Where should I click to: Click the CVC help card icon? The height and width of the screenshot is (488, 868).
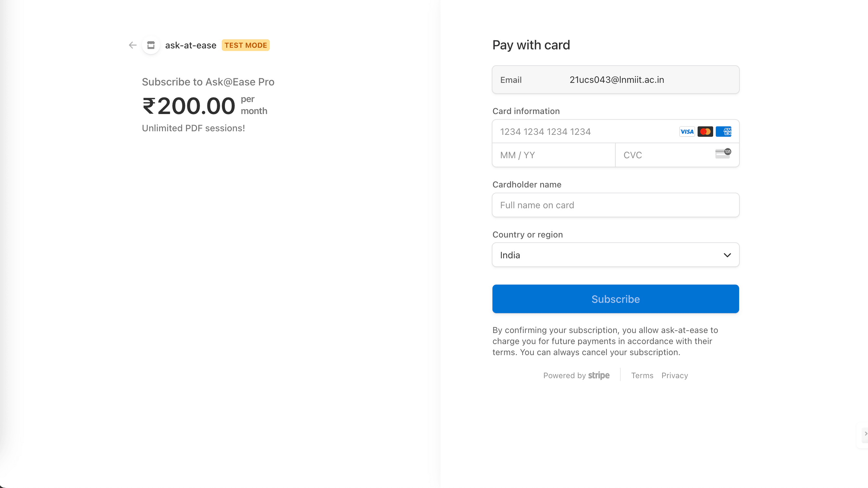click(723, 153)
